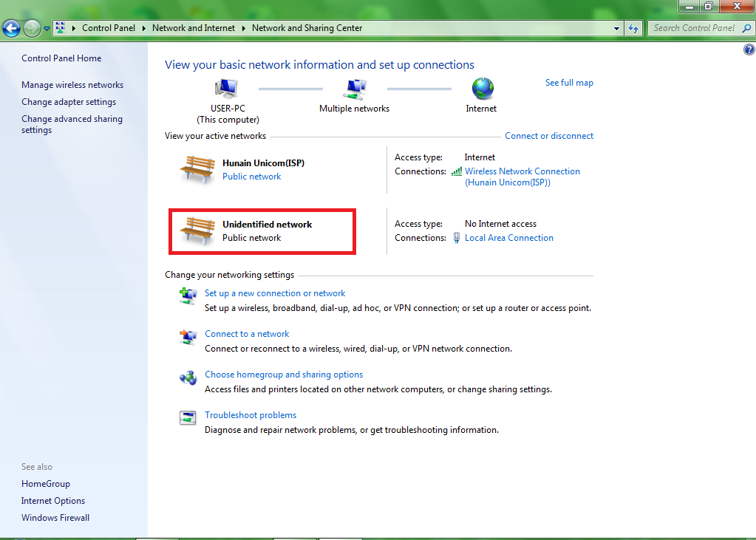Click the Set up a new connection icon

click(x=187, y=295)
